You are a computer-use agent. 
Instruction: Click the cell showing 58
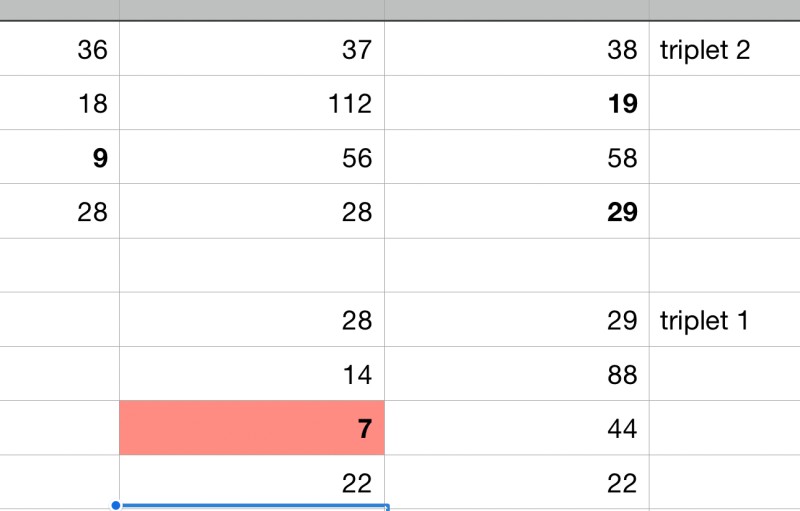pos(517,157)
